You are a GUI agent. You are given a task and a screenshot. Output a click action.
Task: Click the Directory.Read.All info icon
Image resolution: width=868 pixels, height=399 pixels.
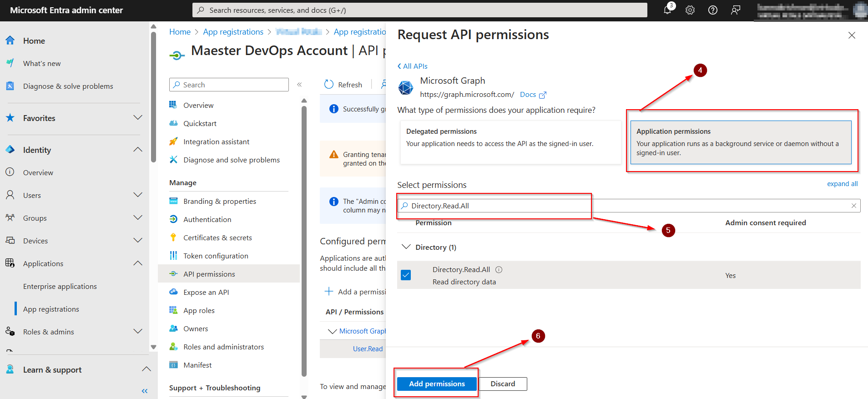pos(499,269)
